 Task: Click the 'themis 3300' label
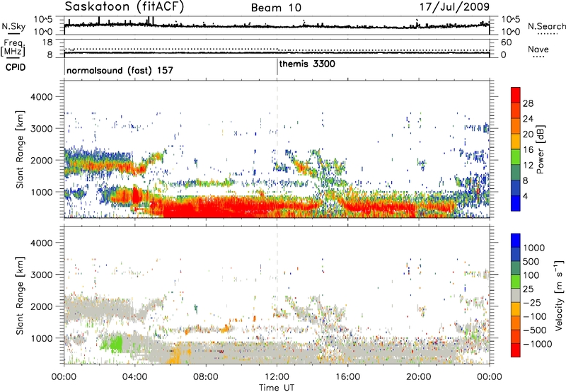(x=307, y=64)
